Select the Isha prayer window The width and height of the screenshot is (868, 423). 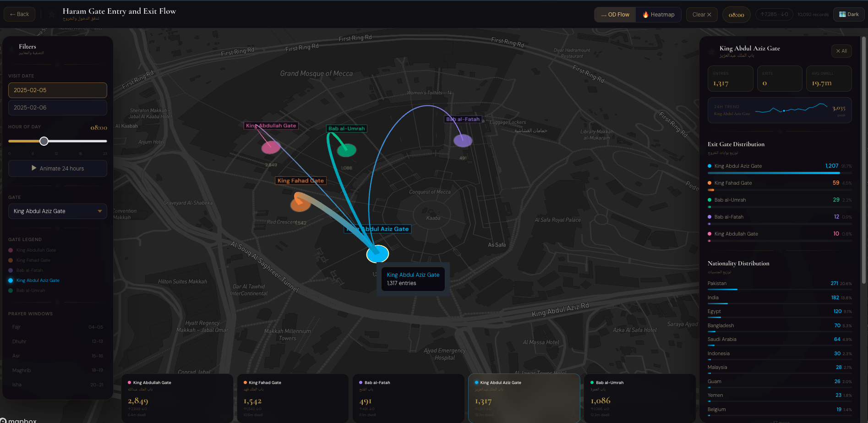(x=58, y=385)
